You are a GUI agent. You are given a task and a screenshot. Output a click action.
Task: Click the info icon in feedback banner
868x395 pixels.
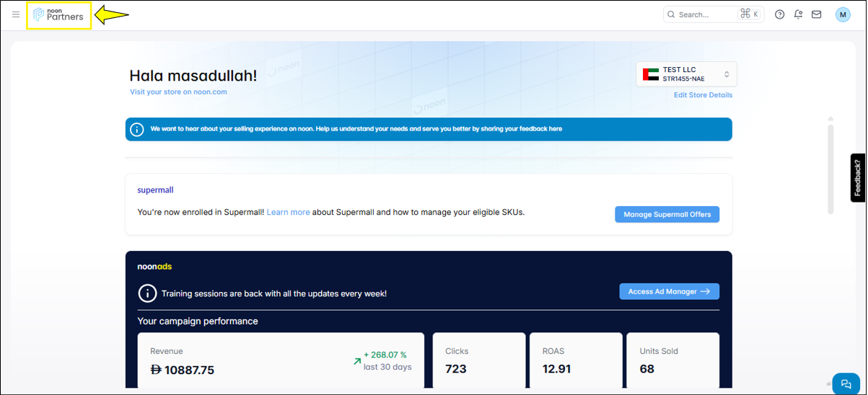point(136,130)
